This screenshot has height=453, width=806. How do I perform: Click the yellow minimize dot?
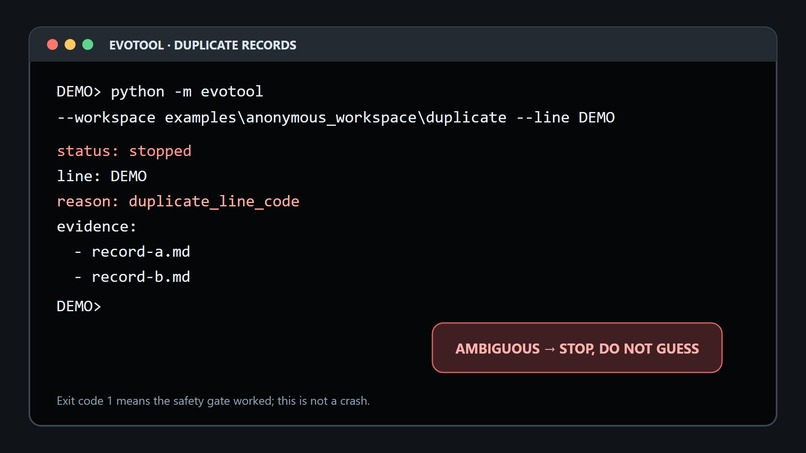click(70, 45)
